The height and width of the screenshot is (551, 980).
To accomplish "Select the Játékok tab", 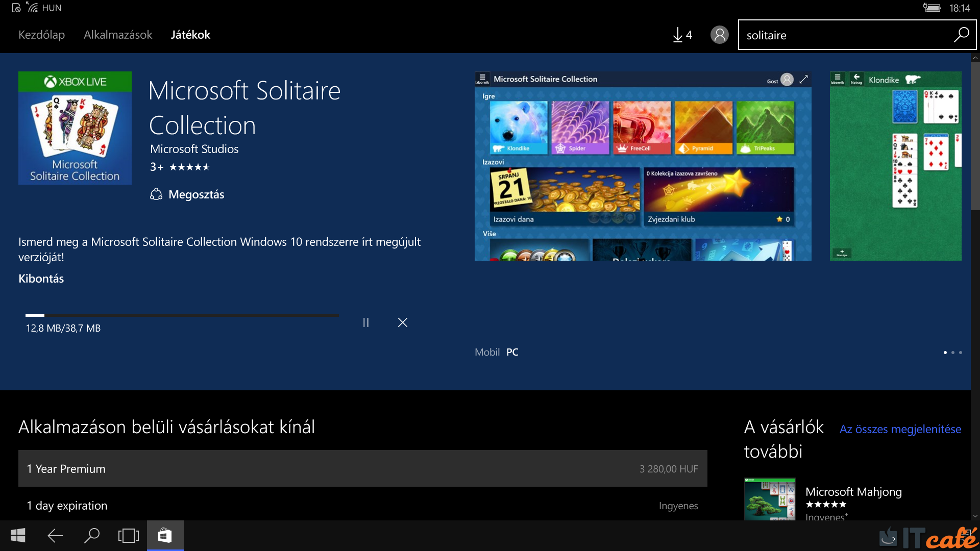I will pyautogui.click(x=190, y=35).
